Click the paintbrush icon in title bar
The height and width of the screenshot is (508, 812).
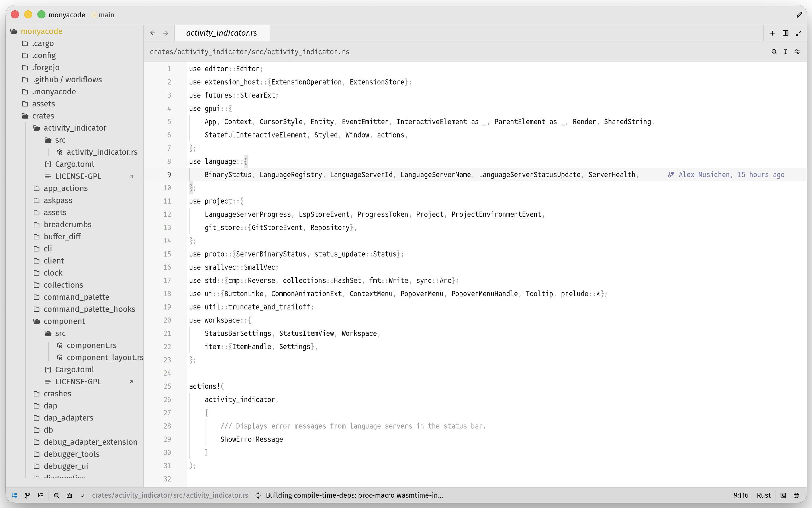pyautogui.click(x=800, y=15)
